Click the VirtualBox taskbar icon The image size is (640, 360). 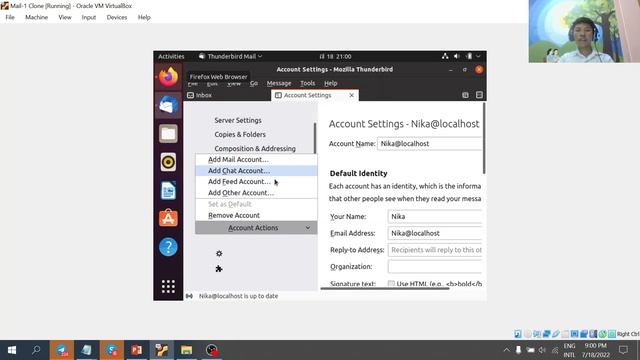162,350
